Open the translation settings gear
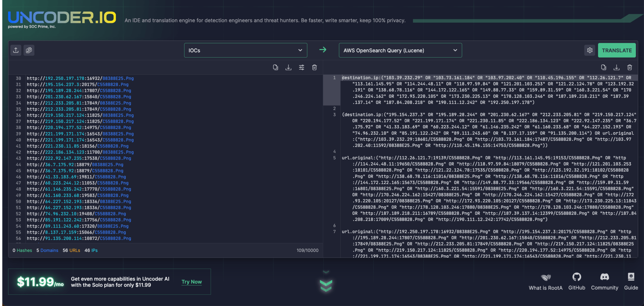This screenshot has height=306, width=644. point(590,50)
